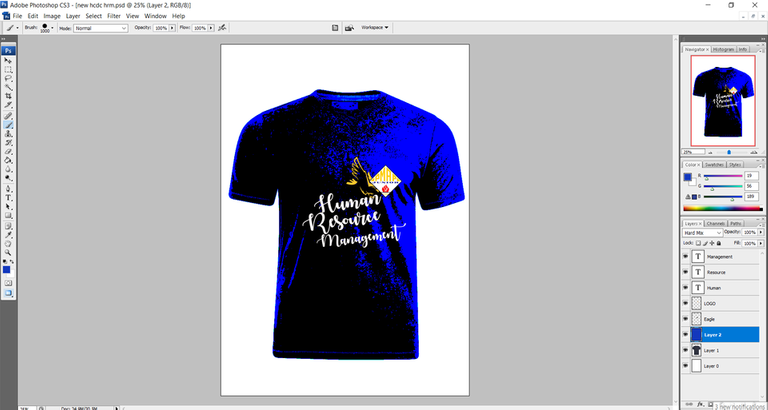768x410 pixels.
Task: Switch to the Swatches tab
Action: pyautogui.click(x=715, y=165)
